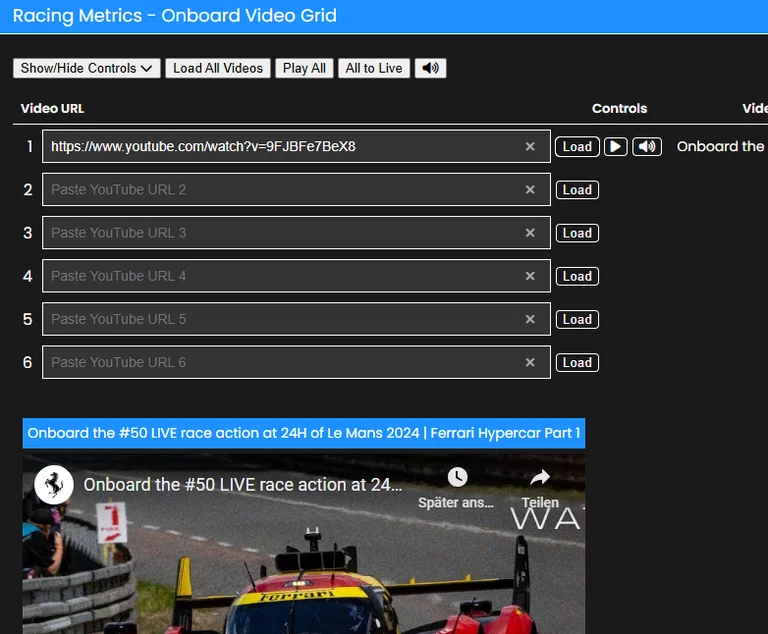The height and width of the screenshot is (634, 768).
Task: Click the blue video title bar for #50 onboard
Action: pos(304,433)
